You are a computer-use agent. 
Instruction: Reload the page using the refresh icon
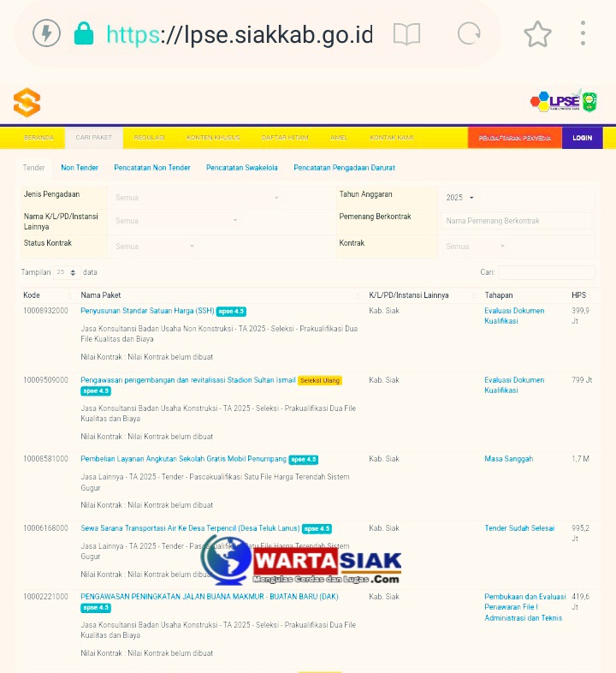(x=469, y=34)
